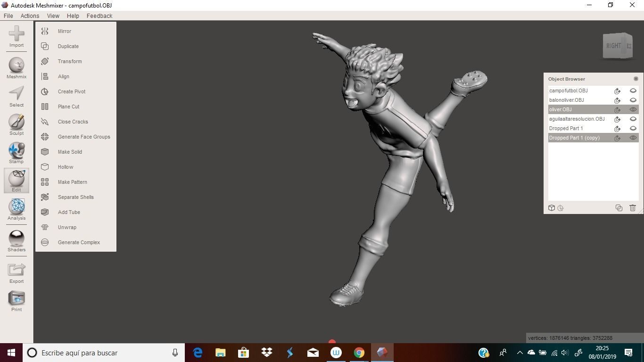Open File Explorer from taskbar
The width and height of the screenshot is (644, 362).
[x=221, y=353]
